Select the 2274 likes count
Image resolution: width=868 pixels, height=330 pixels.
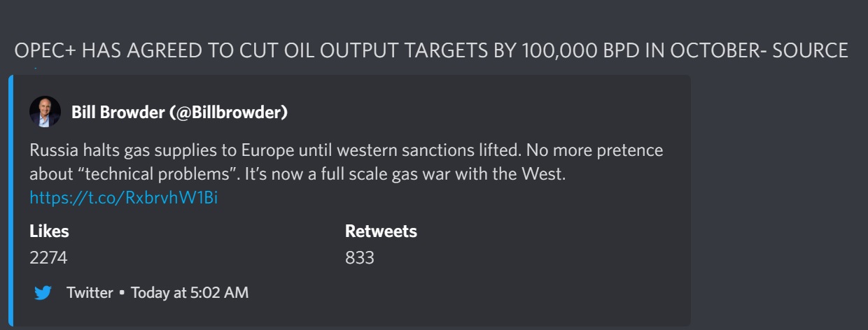point(48,257)
